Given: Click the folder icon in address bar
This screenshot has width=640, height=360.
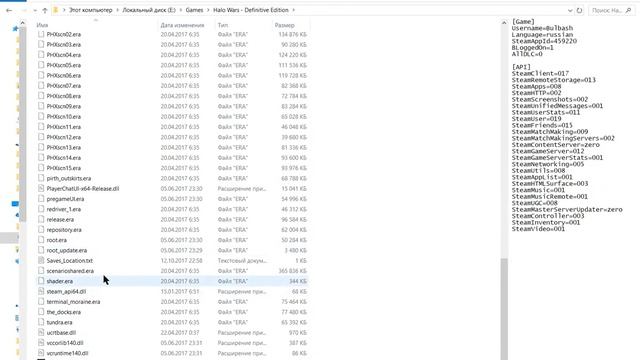Looking at the screenshot, I should coord(56,10).
